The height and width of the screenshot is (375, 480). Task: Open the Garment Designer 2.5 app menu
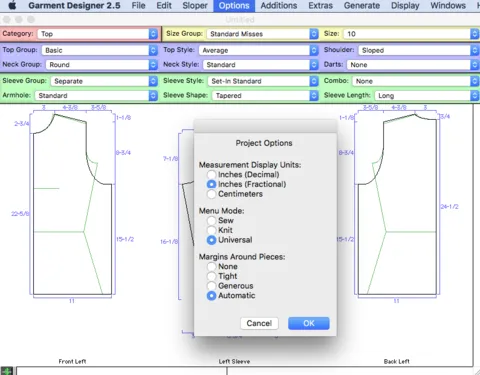click(x=74, y=5)
